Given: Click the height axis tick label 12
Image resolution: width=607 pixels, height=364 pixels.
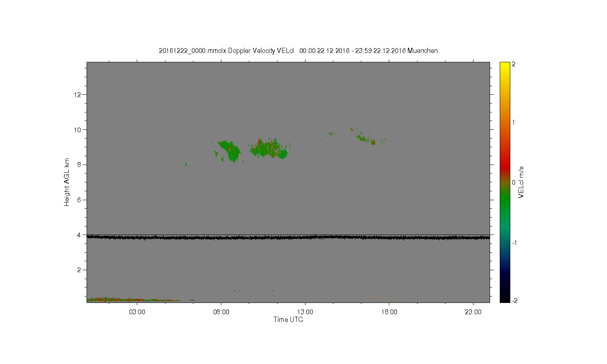Looking at the screenshot, I should [78, 95].
